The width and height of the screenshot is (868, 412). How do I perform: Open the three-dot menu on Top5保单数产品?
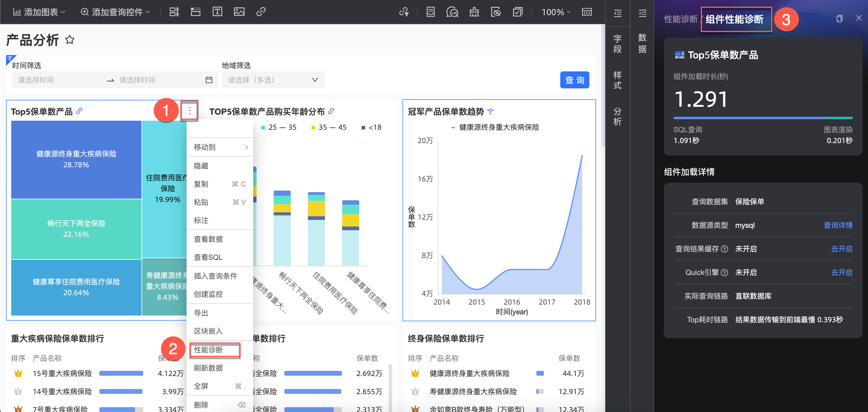coord(190,111)
